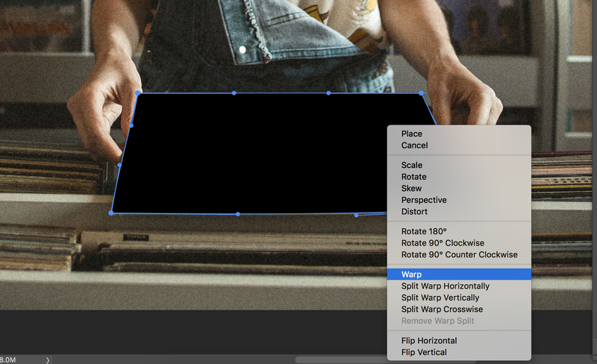Choose Rotate 90° Counter Clockwise
This screenshot has width=597, height=364.
click(x=459, y=254)
